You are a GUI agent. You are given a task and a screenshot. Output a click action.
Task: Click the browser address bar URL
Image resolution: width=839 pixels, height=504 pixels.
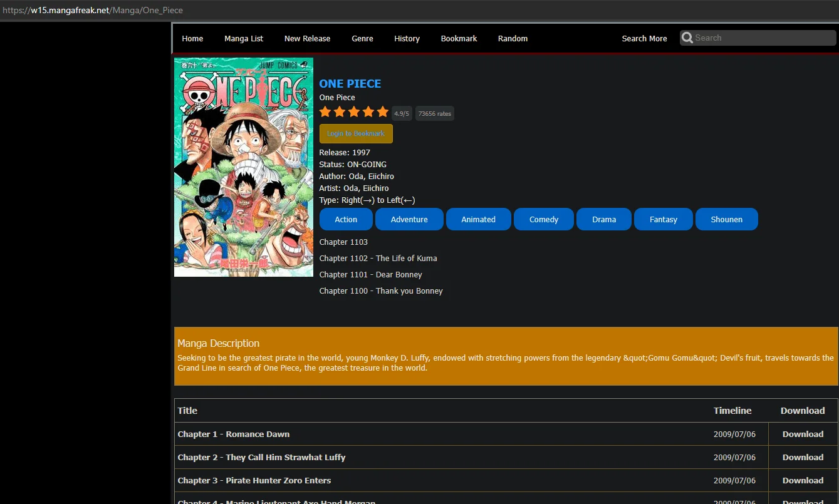93,10
